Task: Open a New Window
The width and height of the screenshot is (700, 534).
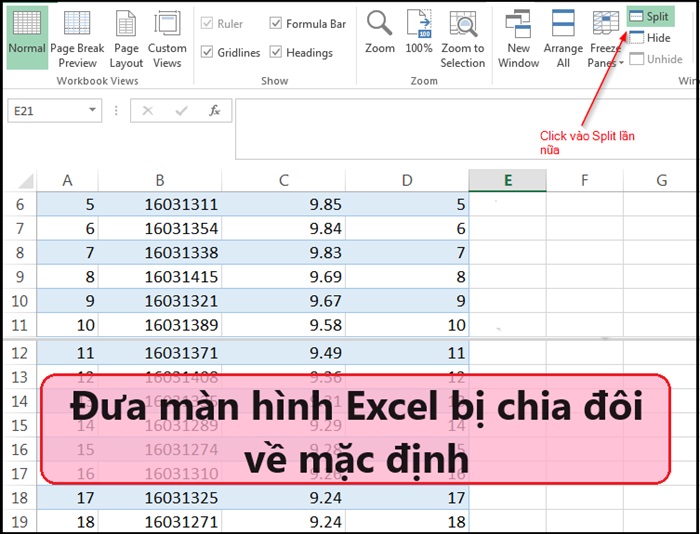Action: click(518, 39)
